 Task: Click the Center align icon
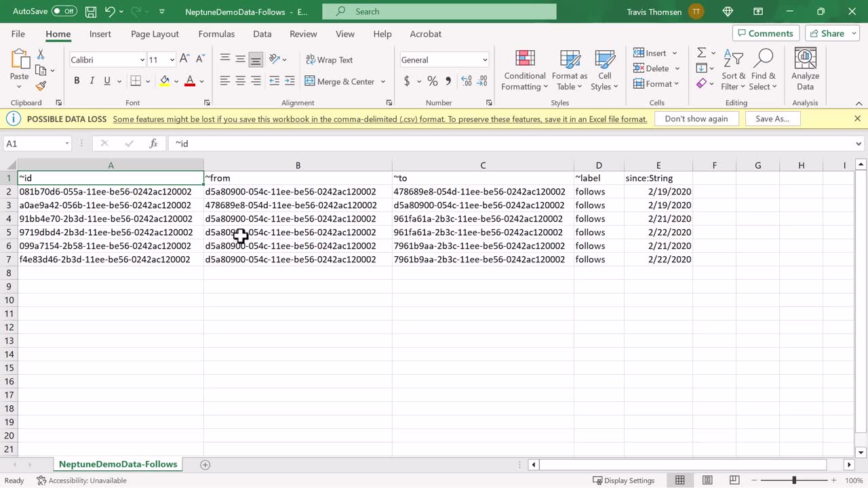coord(240,81)
